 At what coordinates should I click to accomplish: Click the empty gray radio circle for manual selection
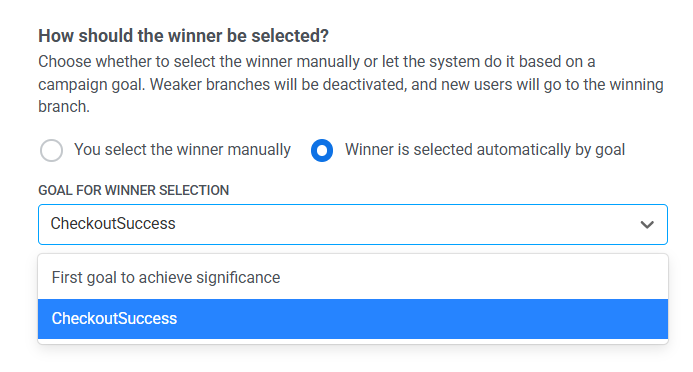(x=51, y=150)
